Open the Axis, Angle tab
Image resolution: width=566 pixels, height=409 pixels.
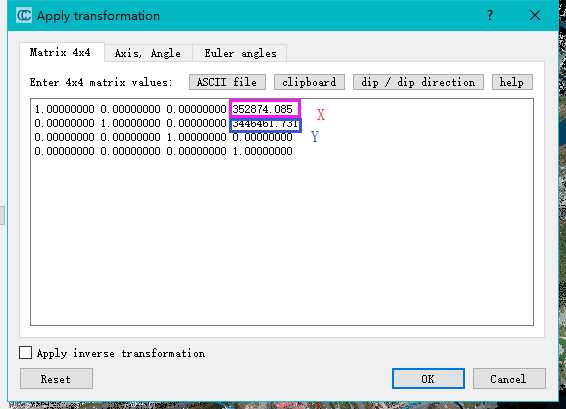[148, 53]
